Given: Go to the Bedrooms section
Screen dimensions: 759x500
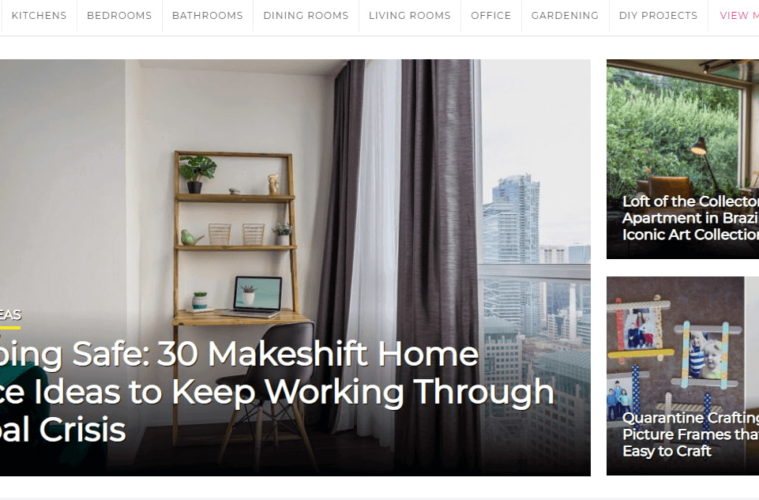Looking at the screenshot, I should (x=119, y=15).
